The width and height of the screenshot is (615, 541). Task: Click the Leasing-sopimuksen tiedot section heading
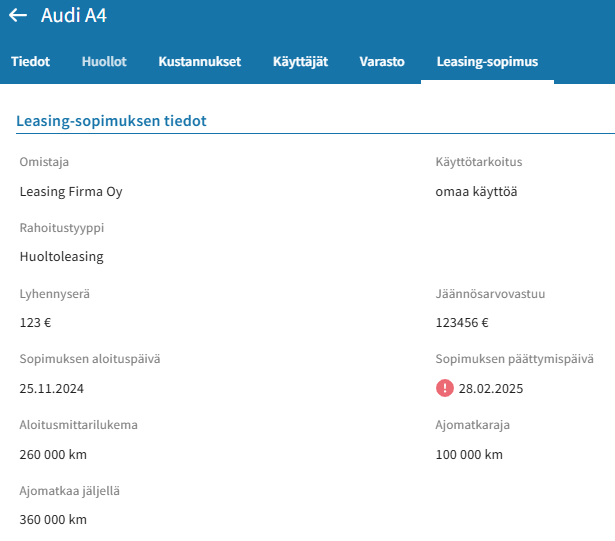[111, 121]
